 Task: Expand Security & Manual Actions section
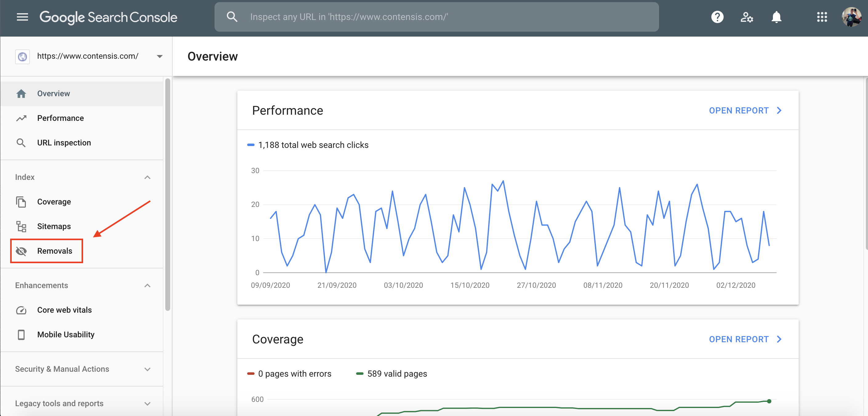tap(147, 369)
